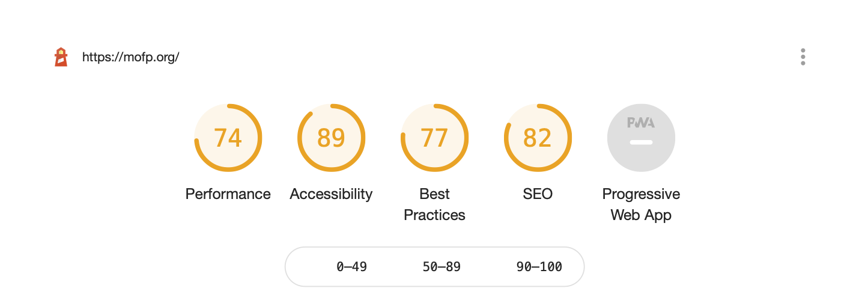The width and height of the screenshot is (868, 306).
Task: Click the 0–49 score range legend
Action: pos(351,267)
